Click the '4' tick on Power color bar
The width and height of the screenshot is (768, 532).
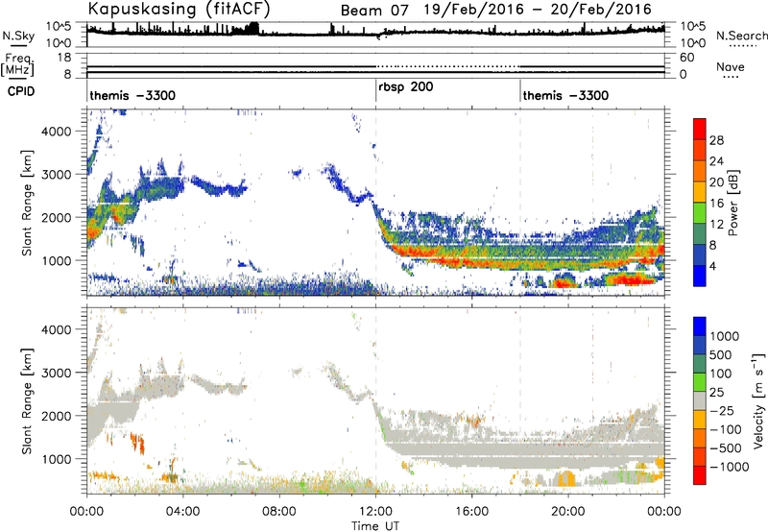tap(712, 266)
